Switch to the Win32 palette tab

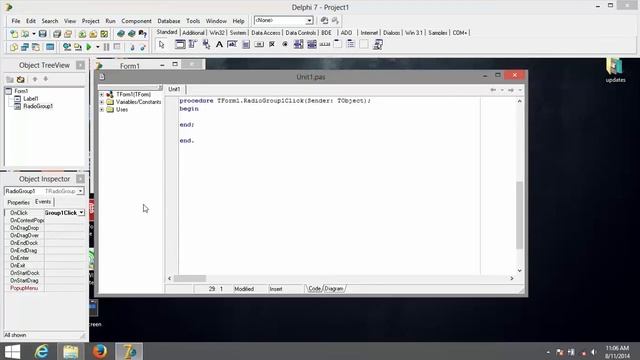(217, 33)
